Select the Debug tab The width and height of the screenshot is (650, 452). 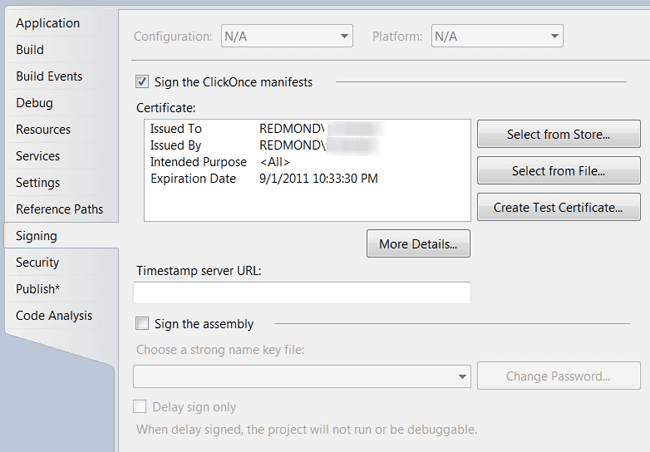(61, 103)
